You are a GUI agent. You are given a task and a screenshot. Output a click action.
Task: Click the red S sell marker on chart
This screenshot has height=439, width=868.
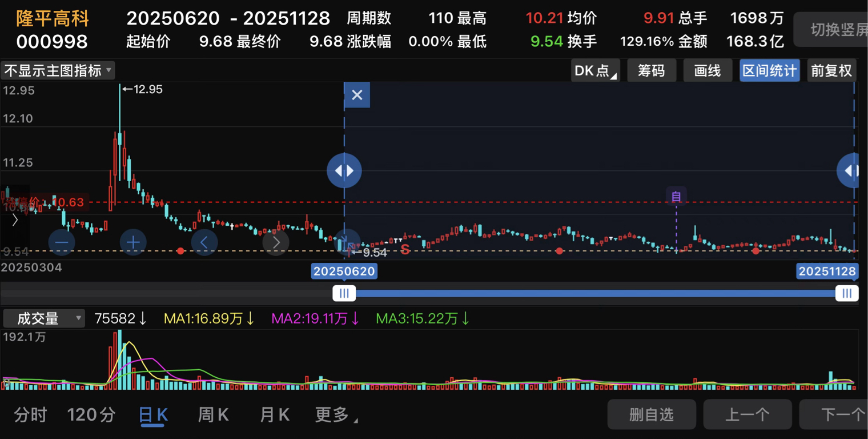coord(405,249)
